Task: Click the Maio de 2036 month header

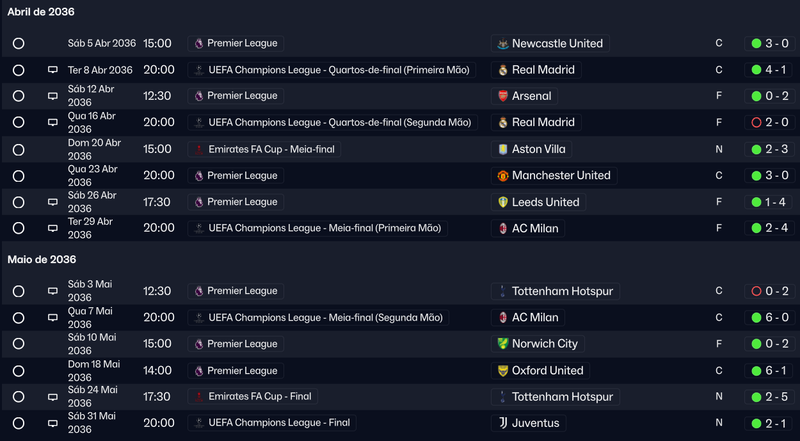Action: [x=42, y=260]
